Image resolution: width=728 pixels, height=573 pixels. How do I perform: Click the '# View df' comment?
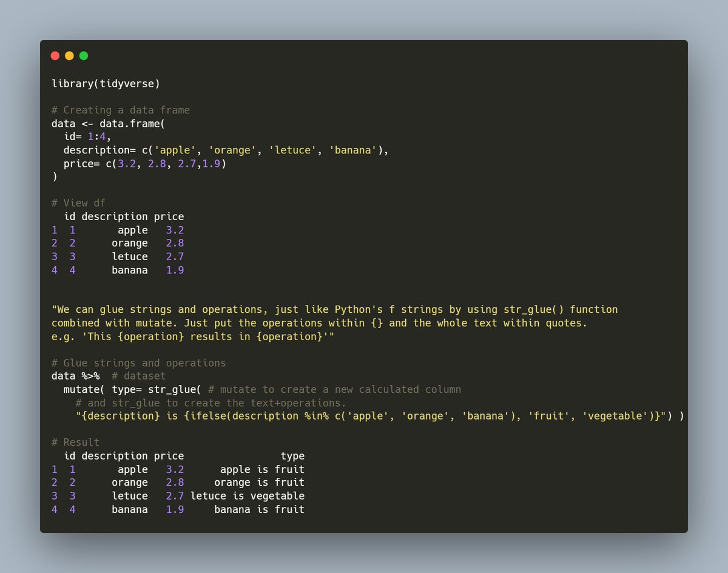coord(78,203)
